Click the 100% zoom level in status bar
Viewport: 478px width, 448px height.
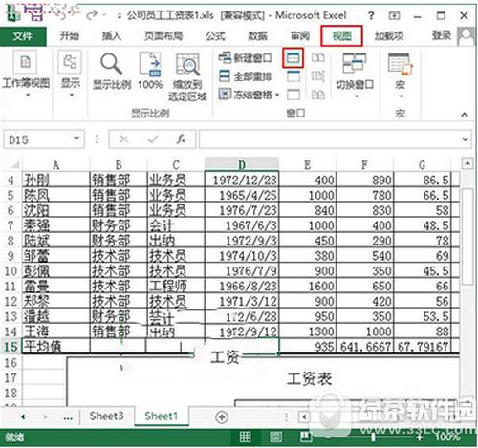tap(447, 437)
